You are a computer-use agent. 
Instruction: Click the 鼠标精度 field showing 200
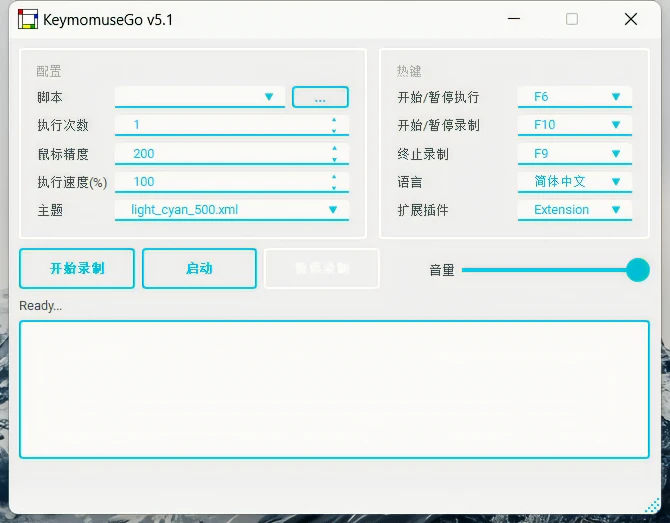point(232,154)
